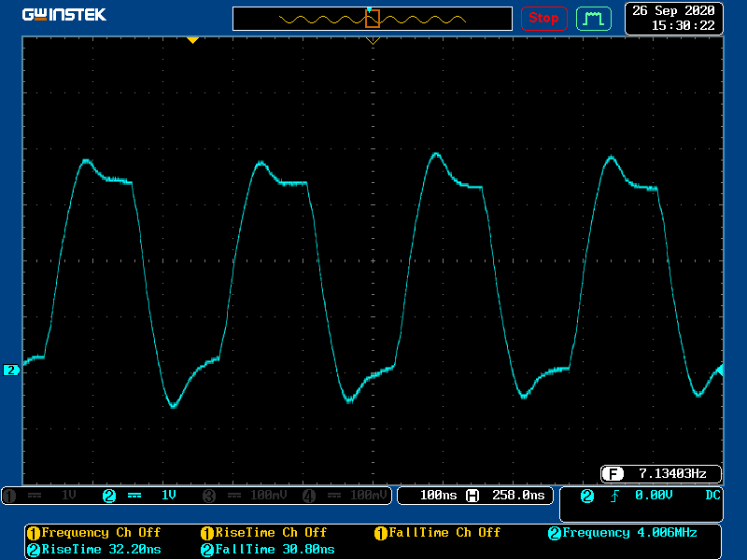
Task: Select the channel 2 Frequency 4.006MHz measurement
Action: (x=622, y=533)
